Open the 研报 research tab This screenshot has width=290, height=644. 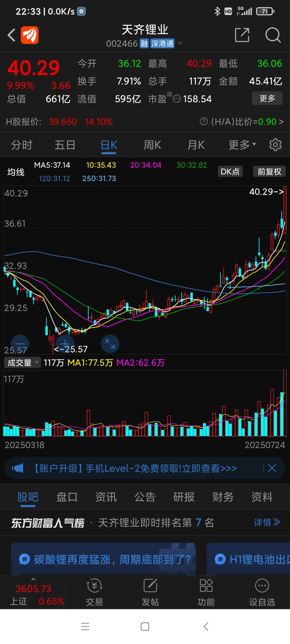(x=184, y=497)
